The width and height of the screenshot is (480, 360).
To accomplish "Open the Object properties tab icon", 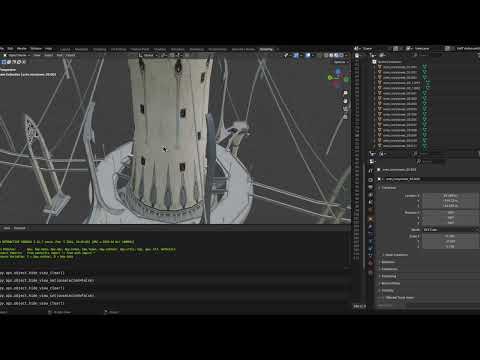I will pyautogui.click(x=371, y=219).
